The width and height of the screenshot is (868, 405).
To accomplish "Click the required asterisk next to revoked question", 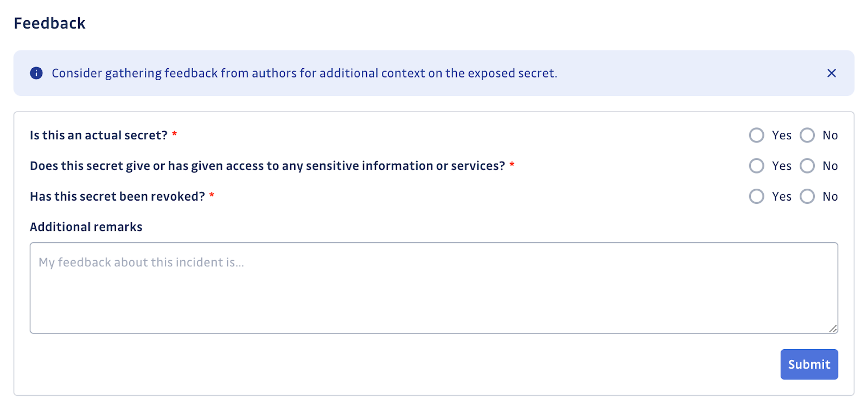I will [x=212, y=196].
